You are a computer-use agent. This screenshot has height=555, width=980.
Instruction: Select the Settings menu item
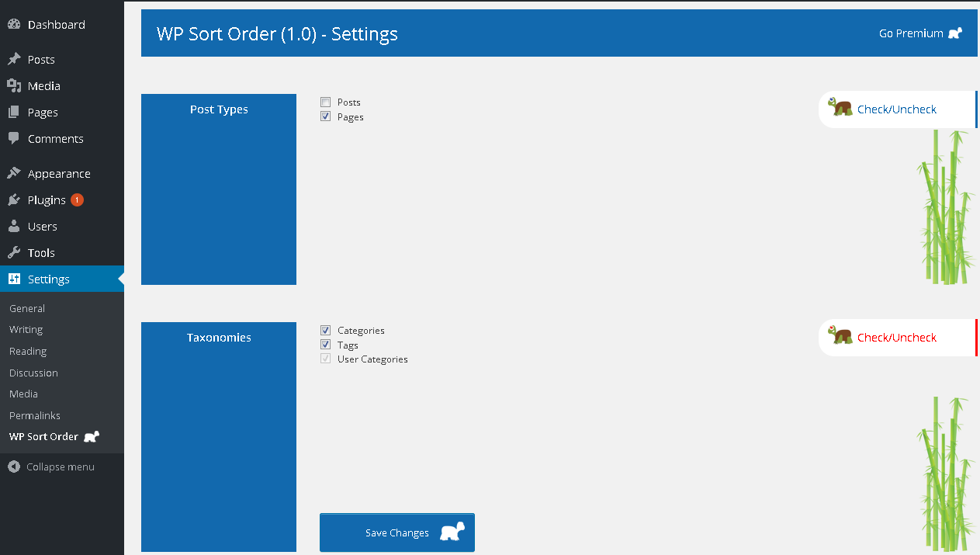coord(62,279)
